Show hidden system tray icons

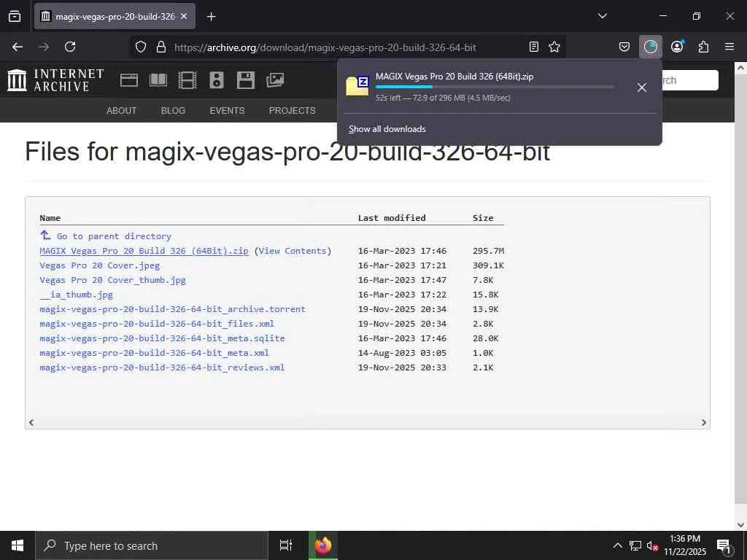point(617,545)
